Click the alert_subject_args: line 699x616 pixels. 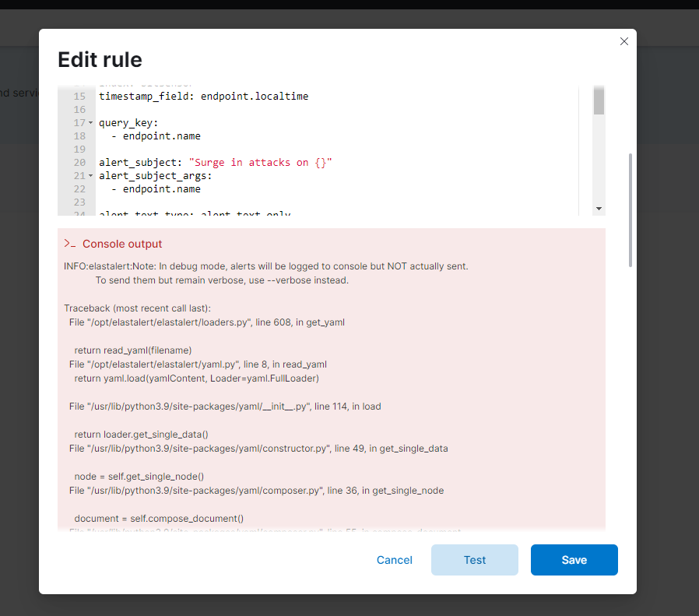point(156,176)
